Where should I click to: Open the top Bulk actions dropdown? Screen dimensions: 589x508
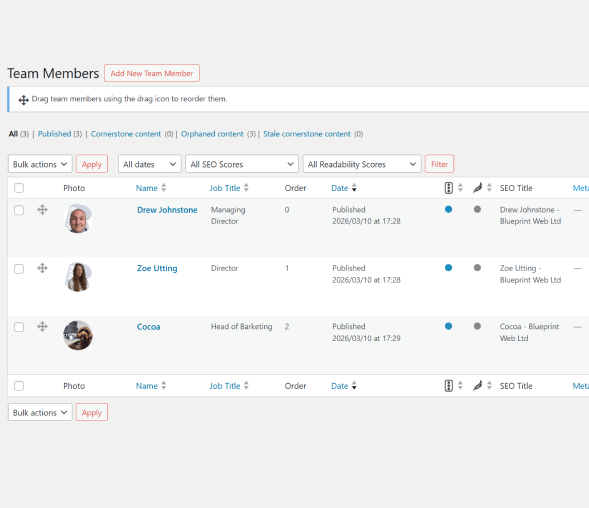point(40,164)
